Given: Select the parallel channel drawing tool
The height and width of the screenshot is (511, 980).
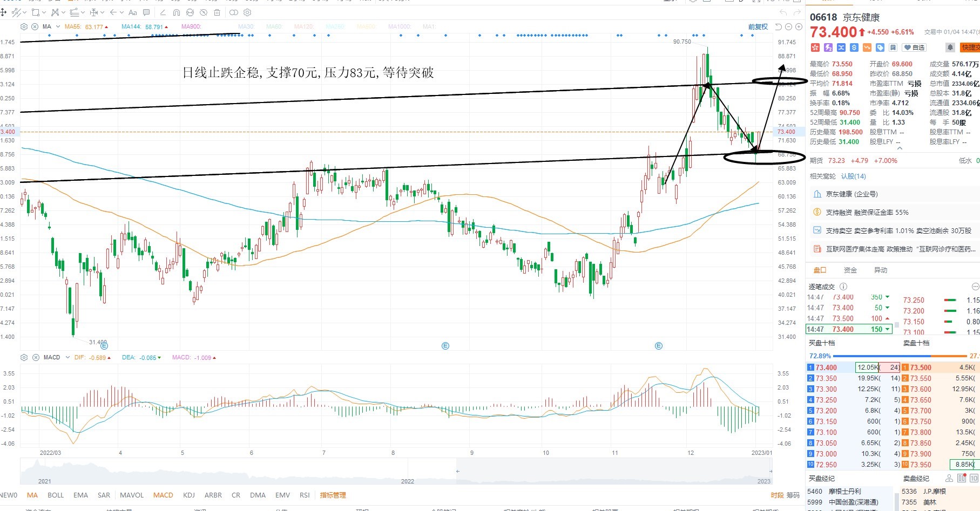Looking at the screenshot, I should tap(75, 12).
